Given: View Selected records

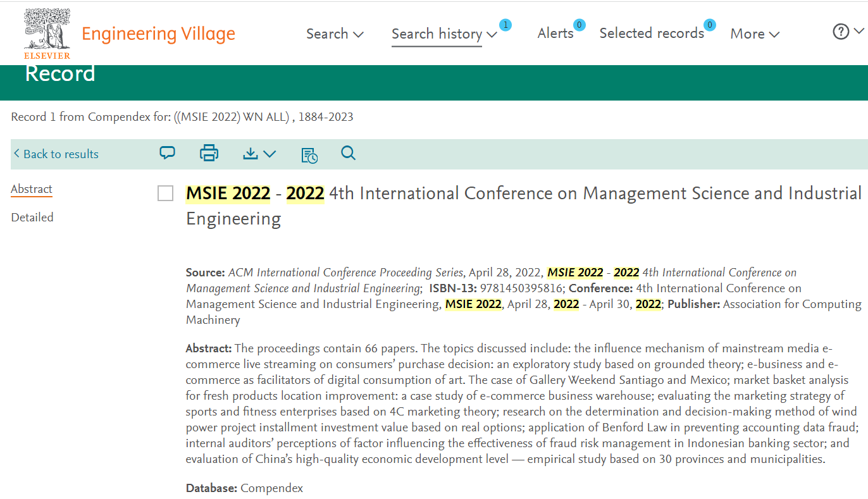Looking at the screenshot, I should pos(652,33).
